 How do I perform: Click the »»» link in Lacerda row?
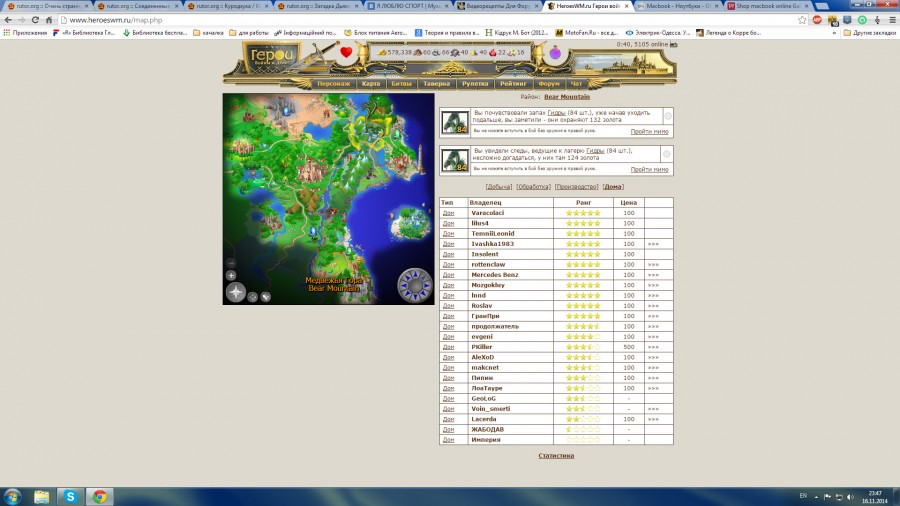[x=653, y=419]
